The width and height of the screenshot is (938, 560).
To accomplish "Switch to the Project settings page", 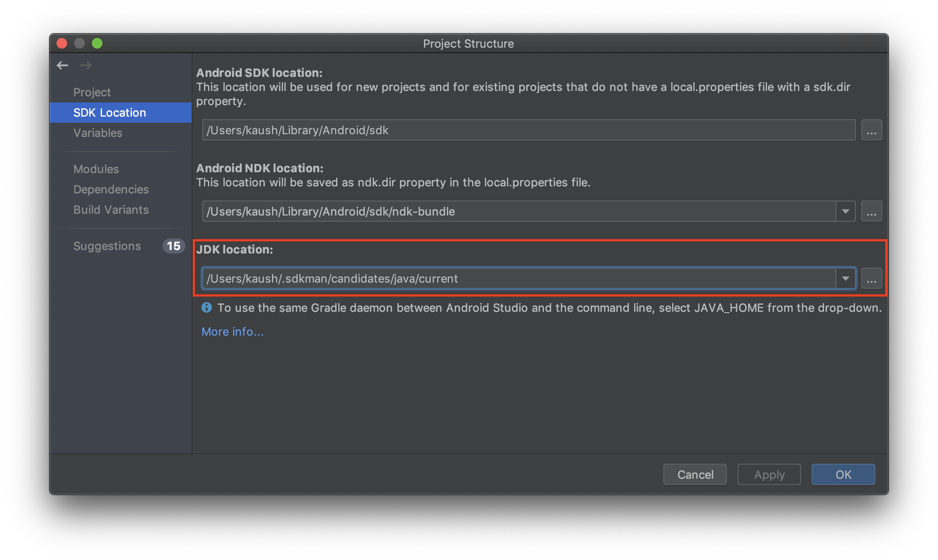I will pyautogui.click(x=92, y=92).
